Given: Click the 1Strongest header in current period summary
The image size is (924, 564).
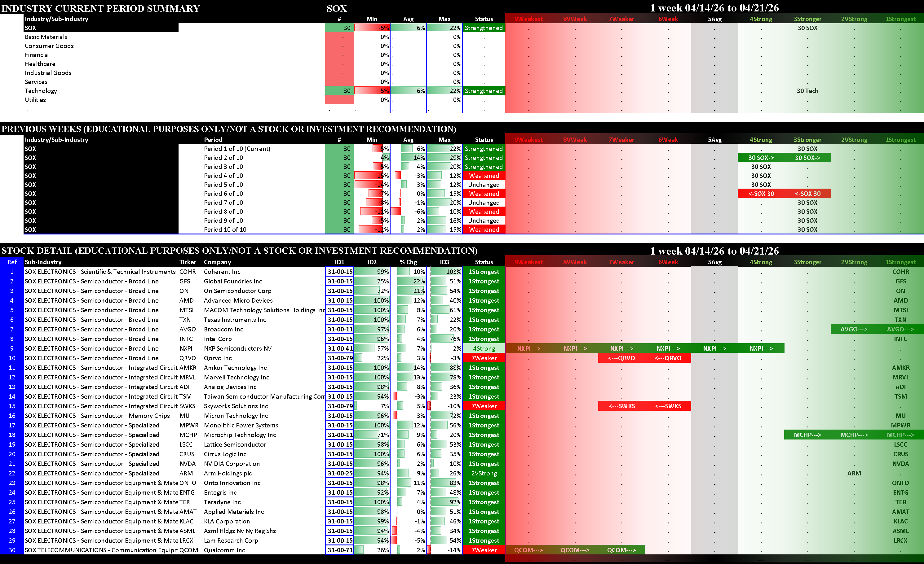Looking at the screenshot, I should tap(900, 19).
